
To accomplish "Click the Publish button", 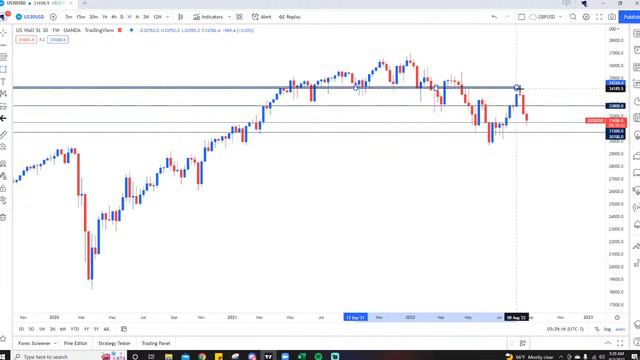I will pos(630,17).
